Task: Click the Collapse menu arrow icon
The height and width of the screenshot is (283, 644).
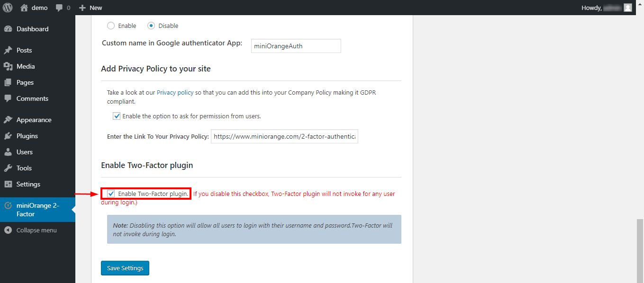Action: coord(8,230)
